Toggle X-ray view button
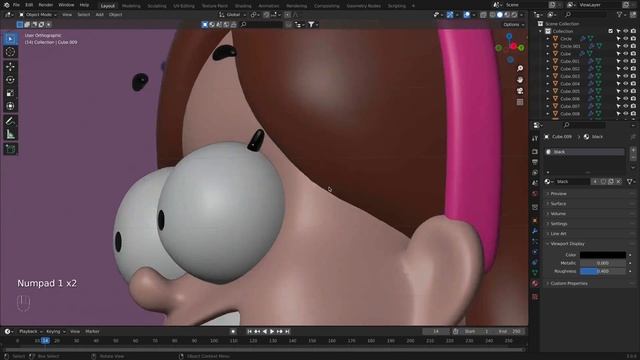 click(x=483, y=15)
